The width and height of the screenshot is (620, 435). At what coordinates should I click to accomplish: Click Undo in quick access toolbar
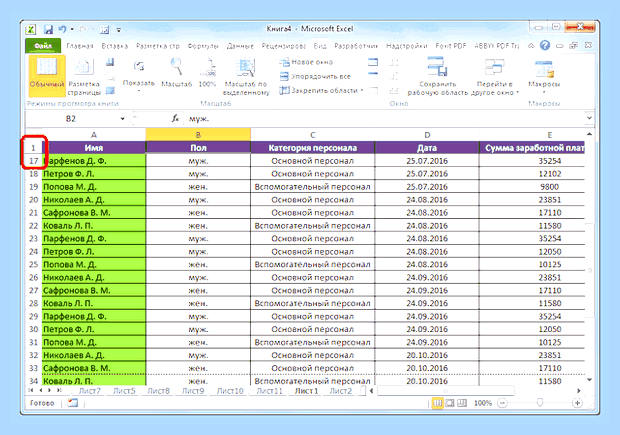coord(62,29)
